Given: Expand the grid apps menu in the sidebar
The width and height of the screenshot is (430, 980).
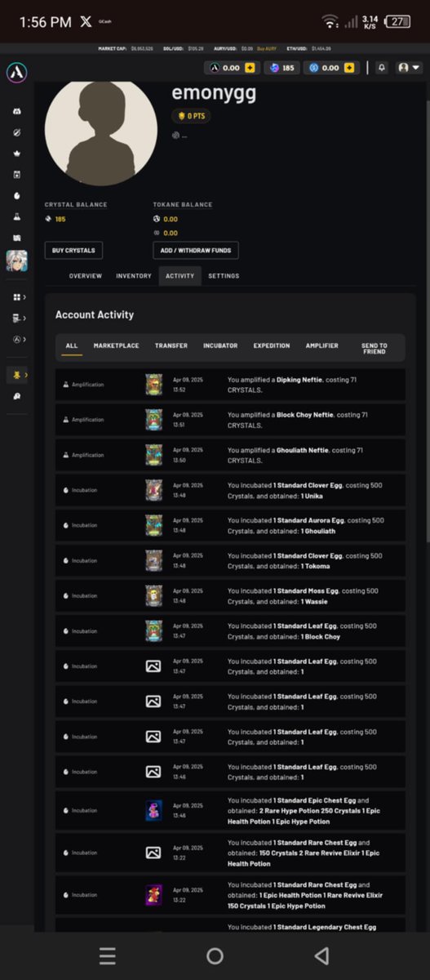Looking at the screenshot, I should [x=19, y=297].
